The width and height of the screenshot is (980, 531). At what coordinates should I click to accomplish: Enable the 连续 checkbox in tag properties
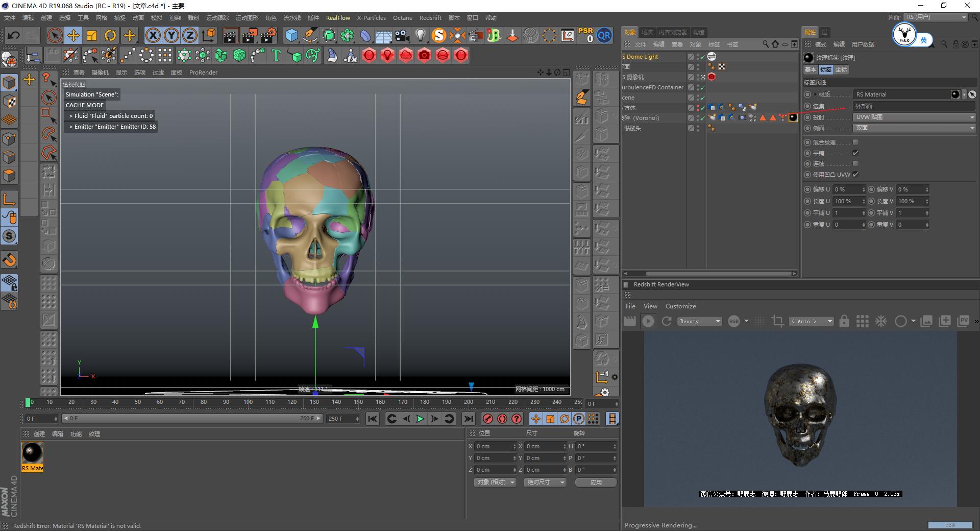coord(856,163)
